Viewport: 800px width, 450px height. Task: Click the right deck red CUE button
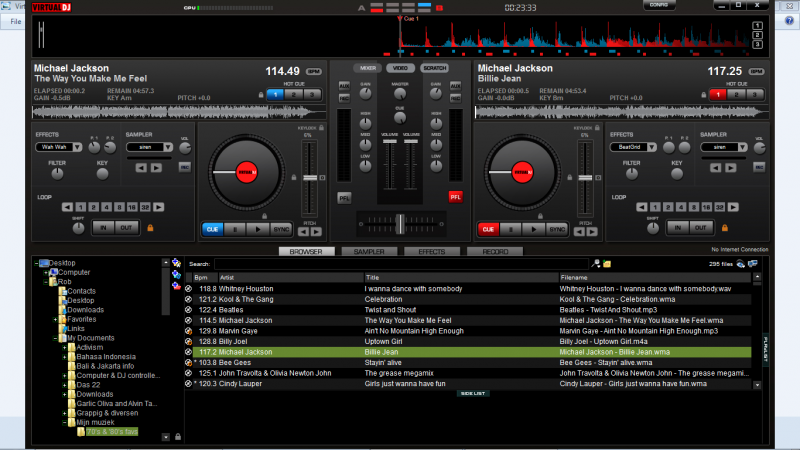pyautogui.click(x=488, y=230)
